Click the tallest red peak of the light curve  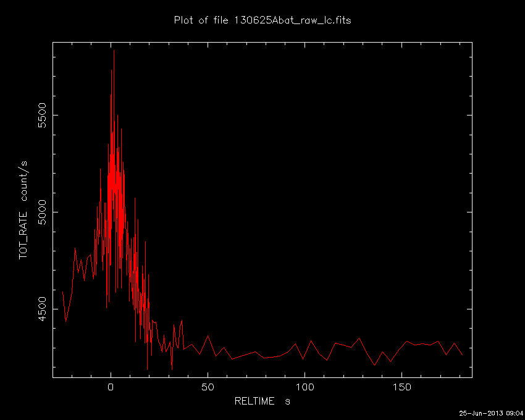pos(114,51)
